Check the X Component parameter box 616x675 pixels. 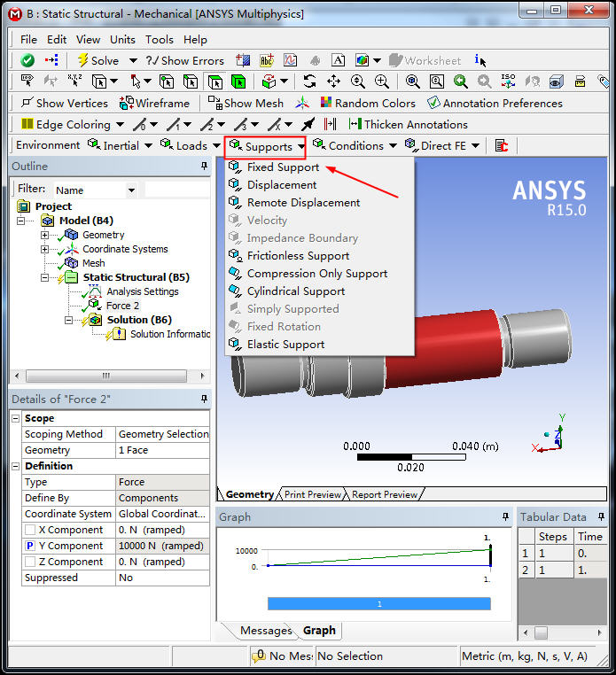pos(31,530)
